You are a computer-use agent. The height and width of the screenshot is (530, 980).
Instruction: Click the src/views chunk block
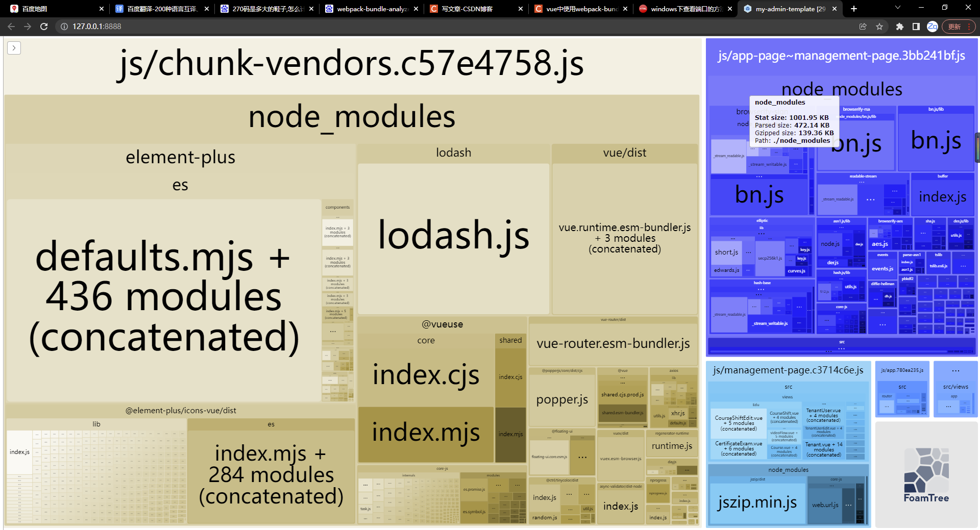[x=955, y=389]
